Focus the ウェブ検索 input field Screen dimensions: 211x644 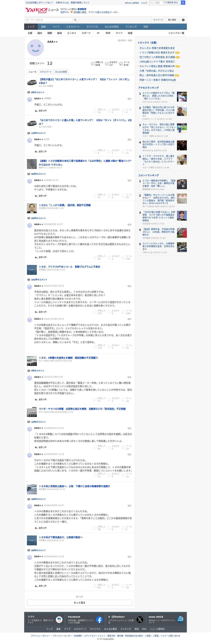point(156,3)
